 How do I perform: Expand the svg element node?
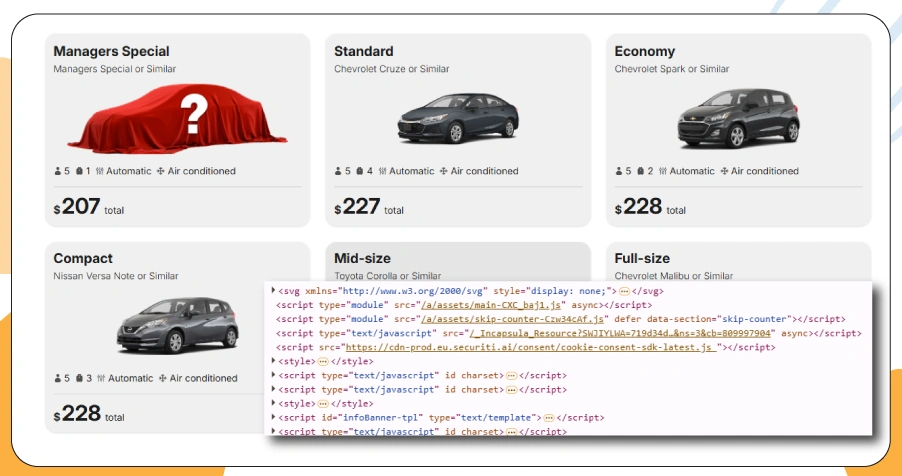point(273,290)
